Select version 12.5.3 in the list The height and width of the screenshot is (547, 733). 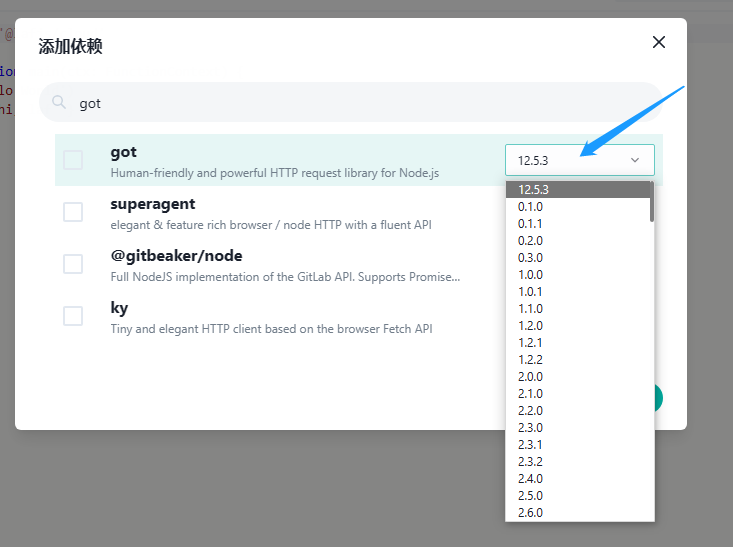point(534,189)
